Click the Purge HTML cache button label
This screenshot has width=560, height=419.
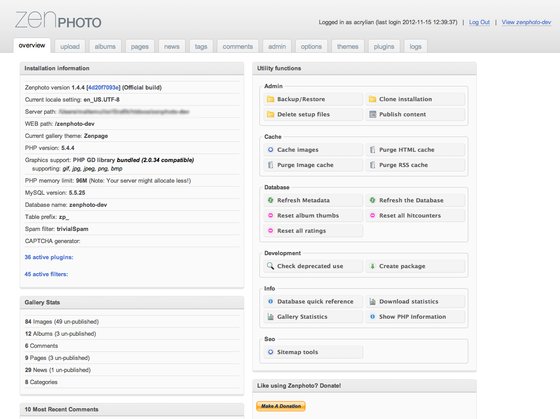[x=407, y=150]
